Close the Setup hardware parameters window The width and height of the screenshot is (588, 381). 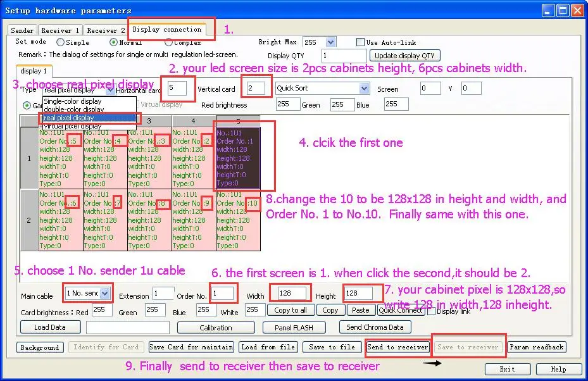(577, 10)
